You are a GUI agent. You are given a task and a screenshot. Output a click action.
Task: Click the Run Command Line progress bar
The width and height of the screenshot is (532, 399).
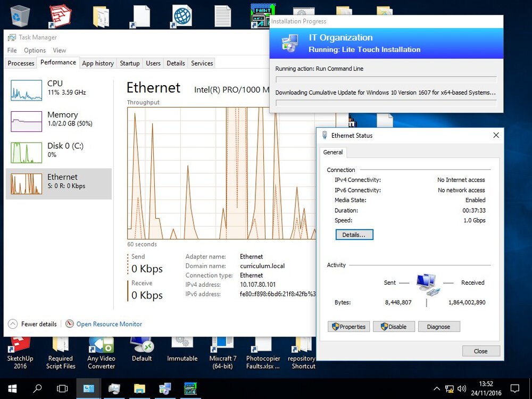[x=386, y=80]
